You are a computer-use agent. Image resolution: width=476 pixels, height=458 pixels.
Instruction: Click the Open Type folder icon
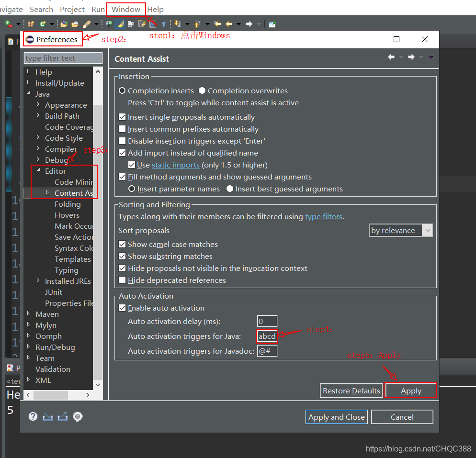tap(64, 23)
